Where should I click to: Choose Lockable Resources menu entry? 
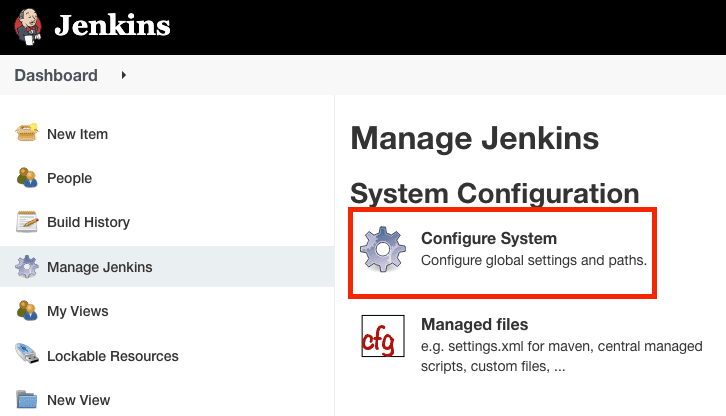[113, 356]
